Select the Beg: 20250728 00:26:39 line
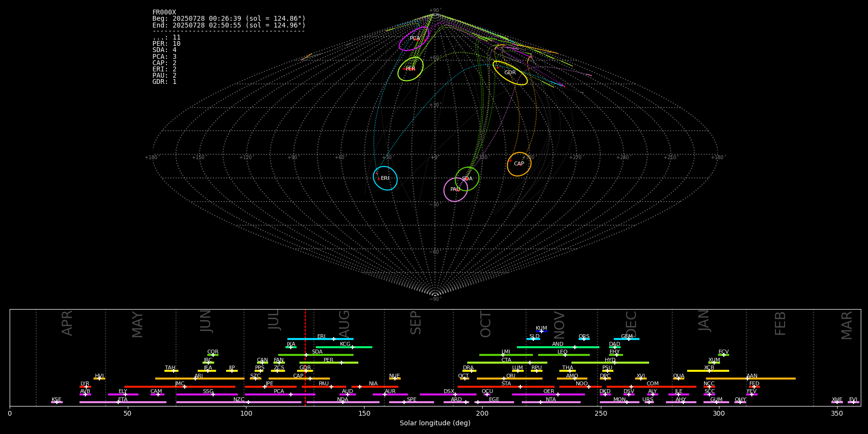This screenshot has height=434, width=868. point(229,19)
